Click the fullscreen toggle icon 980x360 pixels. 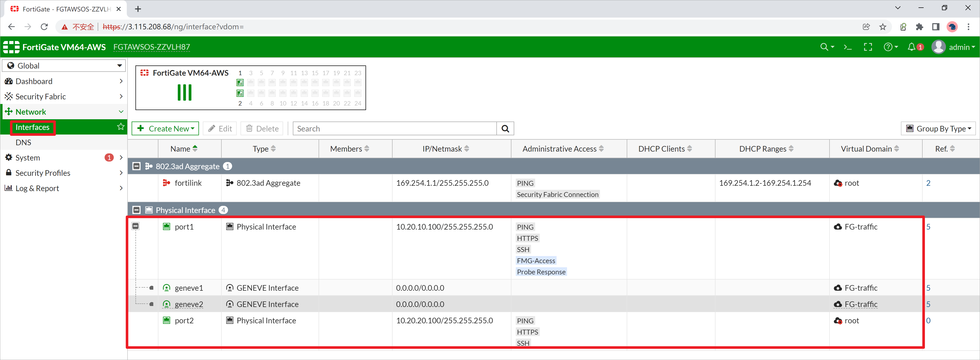coord(868,47)
